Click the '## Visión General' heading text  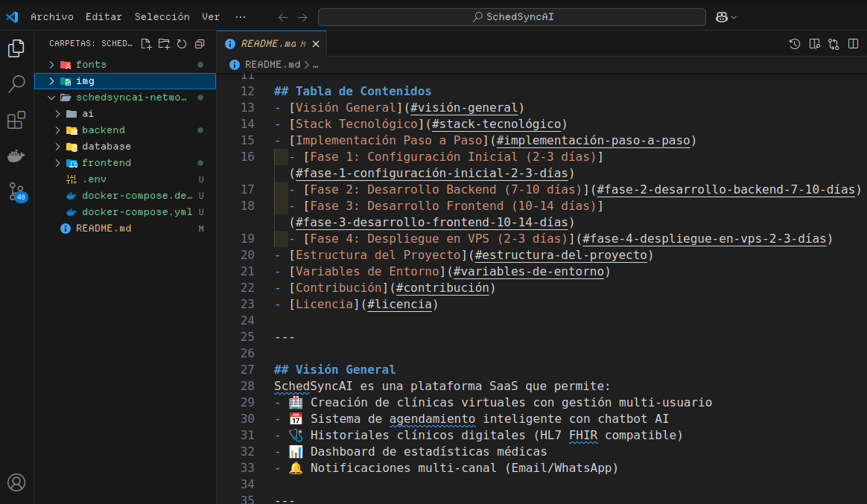tap(335, 370)
